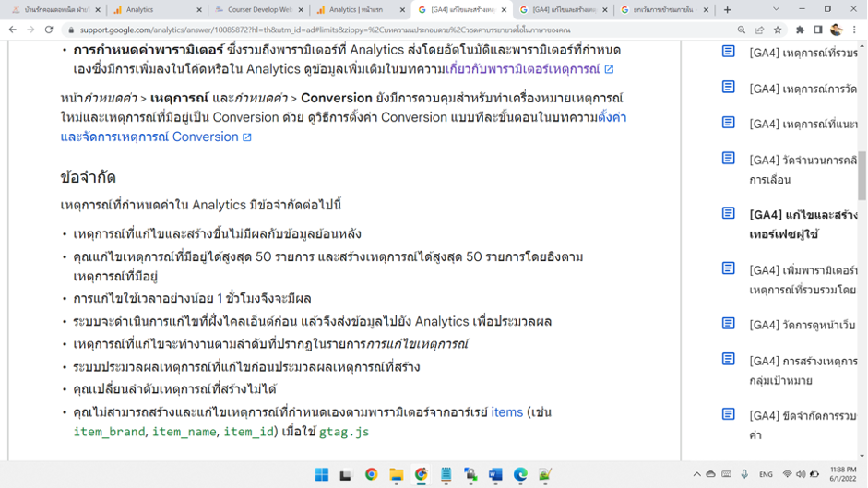The width and height of the screenshot is (868, 488).
Task: Click the new tab plus button
Action: (727, 10)
